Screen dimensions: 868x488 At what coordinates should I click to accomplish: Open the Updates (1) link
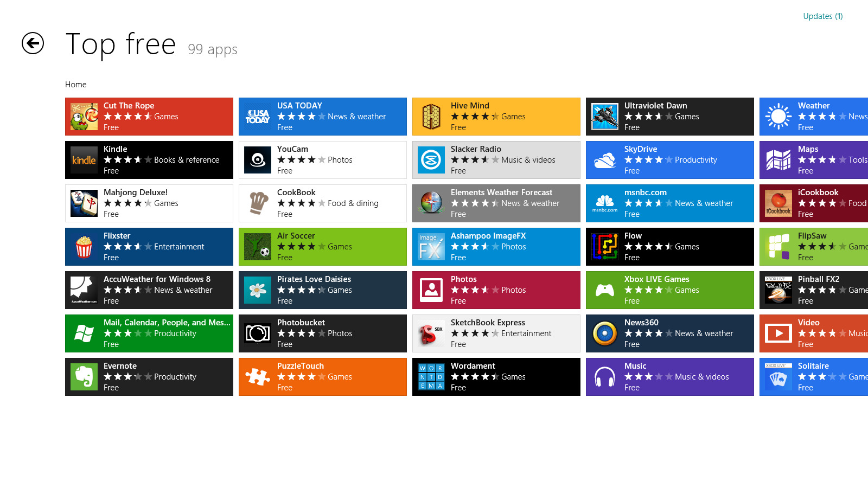823,16
